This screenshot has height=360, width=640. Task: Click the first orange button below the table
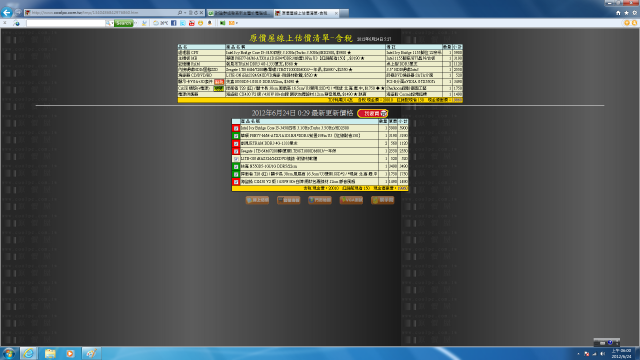(x=257, y=200)
